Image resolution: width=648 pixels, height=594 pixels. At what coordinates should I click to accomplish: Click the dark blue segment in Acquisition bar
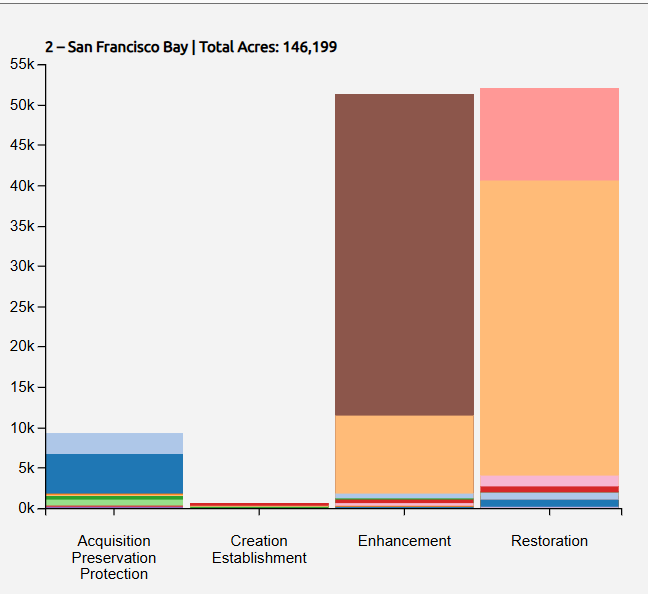coord(114,474)
